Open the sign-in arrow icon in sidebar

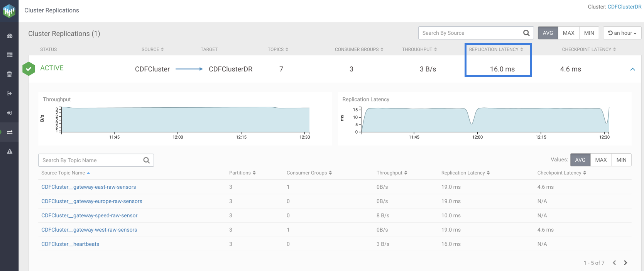[10, 113]
